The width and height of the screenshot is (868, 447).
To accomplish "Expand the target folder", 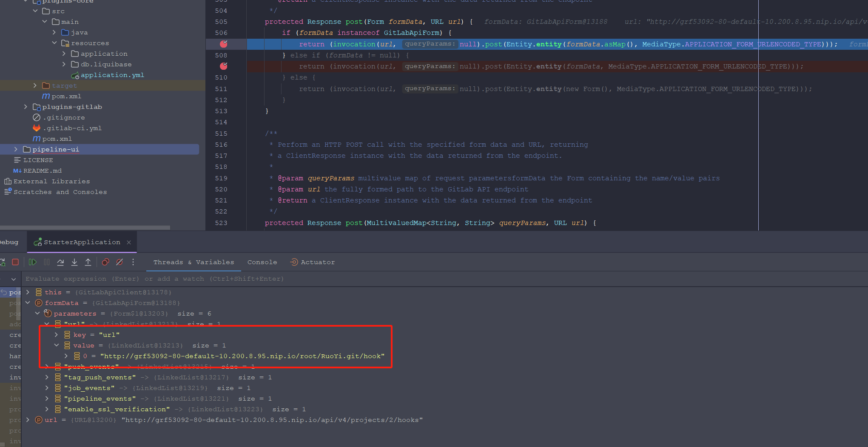I will point(35,85).
